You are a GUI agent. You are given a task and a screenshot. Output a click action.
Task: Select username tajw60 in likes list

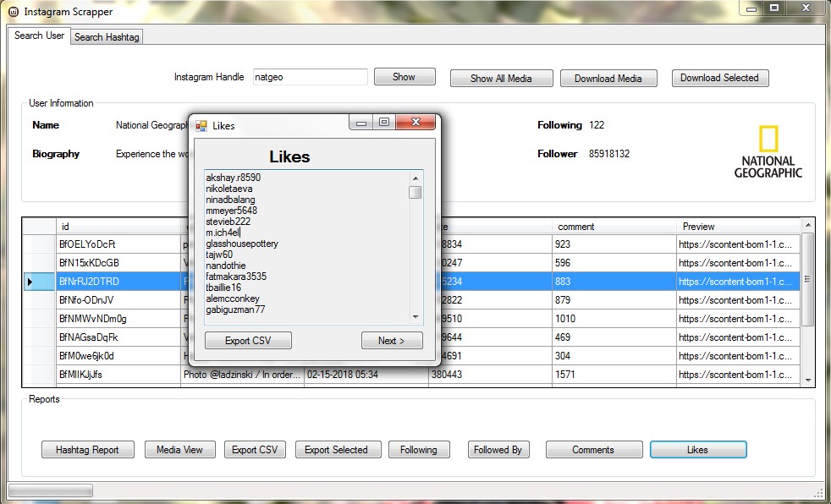(x=219, y=255)
